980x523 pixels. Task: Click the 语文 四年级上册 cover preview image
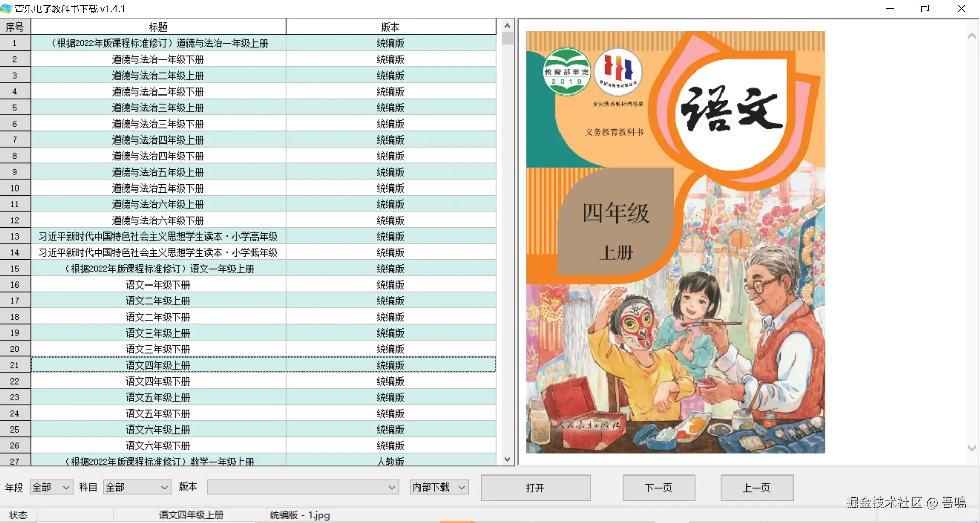[x=675, y=242]
